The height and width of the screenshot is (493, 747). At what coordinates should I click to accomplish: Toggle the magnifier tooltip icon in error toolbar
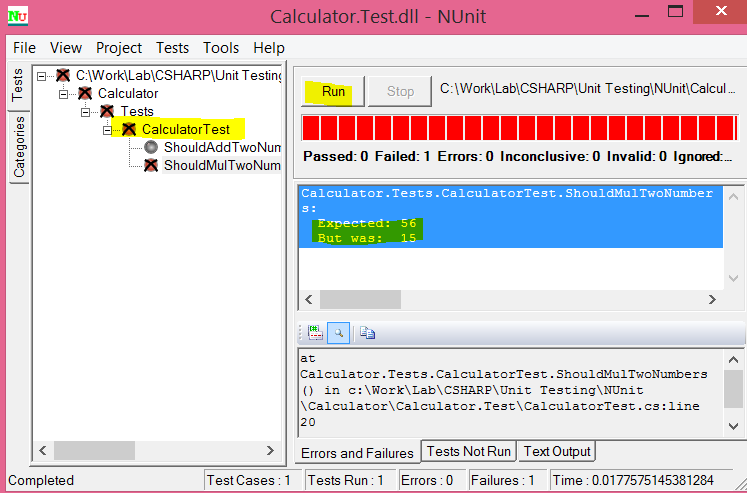coord(338,333)
